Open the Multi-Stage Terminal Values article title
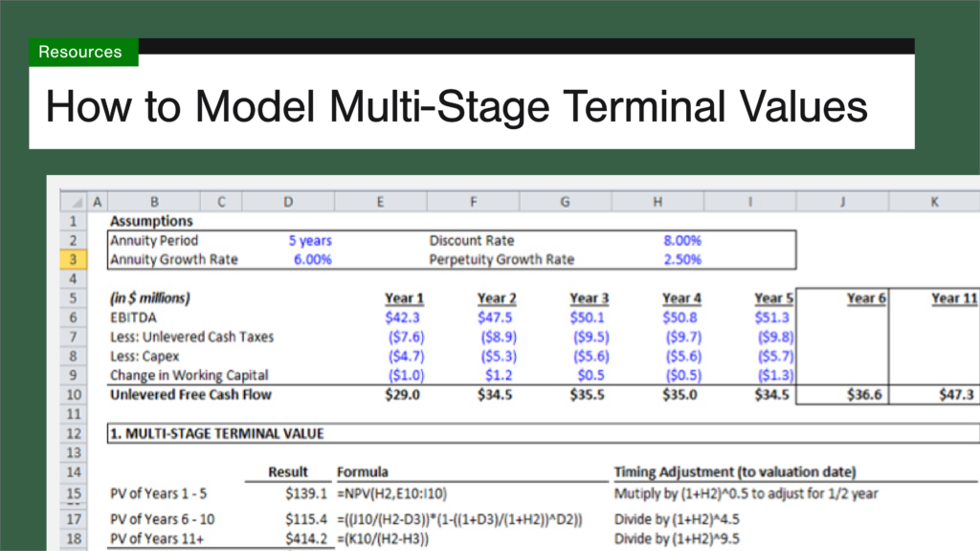The image size is (980, 551). click(x=457, y=105)
